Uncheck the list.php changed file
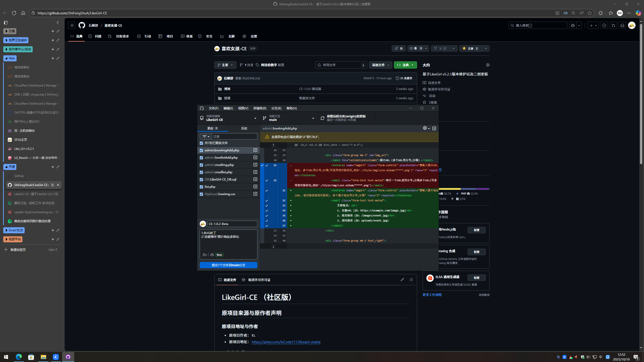This screenshot has width=644, height=362. 201,187
